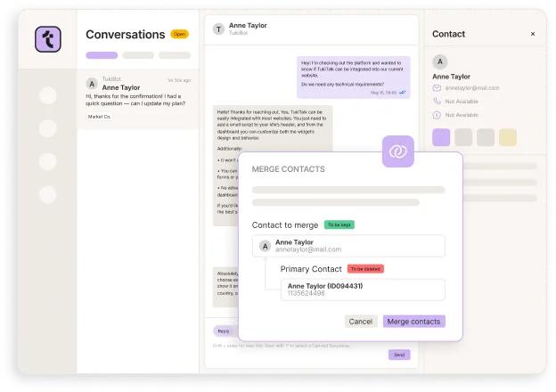Click the WhatsApp icon in Contact panel
556x392 pixels.
pos(437,114)
